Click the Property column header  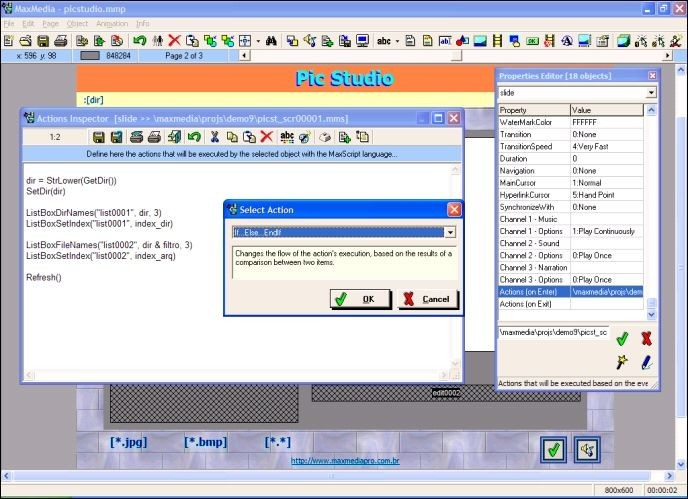(x=534, y=110)
